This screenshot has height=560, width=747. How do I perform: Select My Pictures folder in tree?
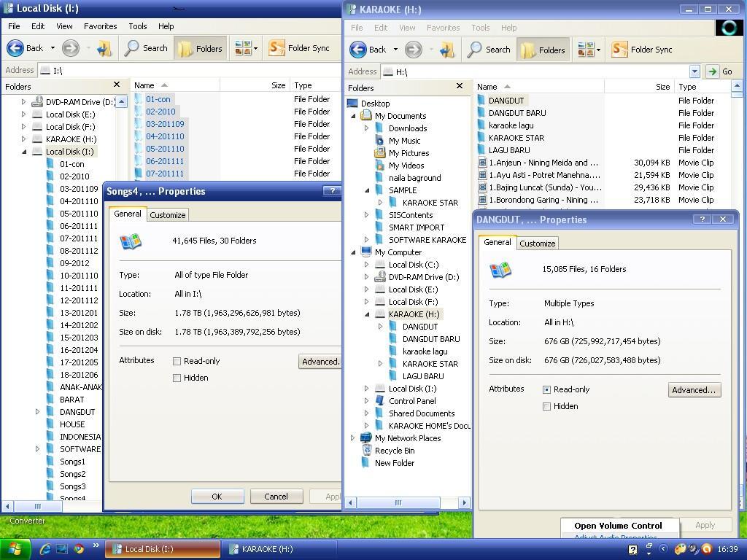(409, 153)
